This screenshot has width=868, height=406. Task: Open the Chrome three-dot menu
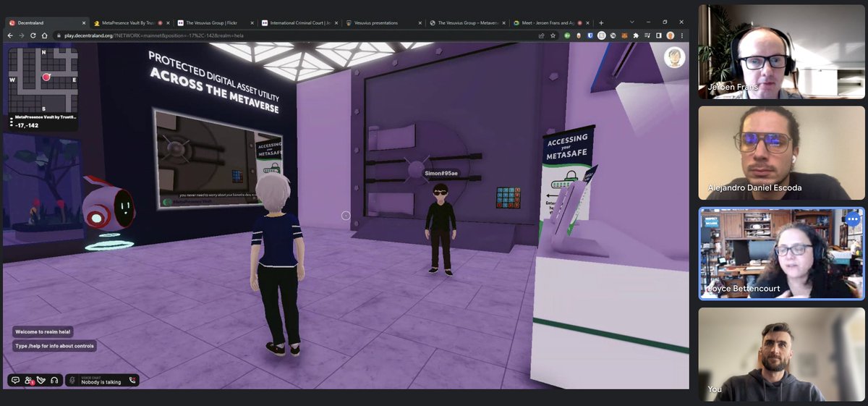(682, 35)
